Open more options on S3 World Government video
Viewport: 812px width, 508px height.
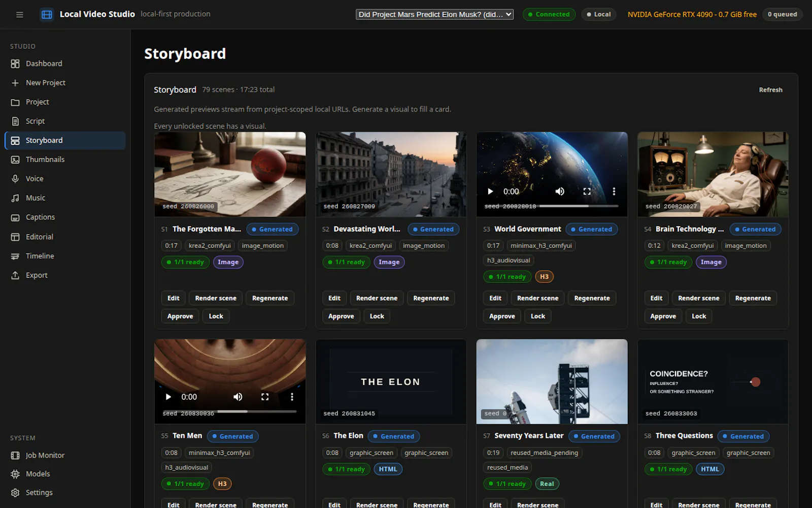pyautogui.click(x=614, y=192)
